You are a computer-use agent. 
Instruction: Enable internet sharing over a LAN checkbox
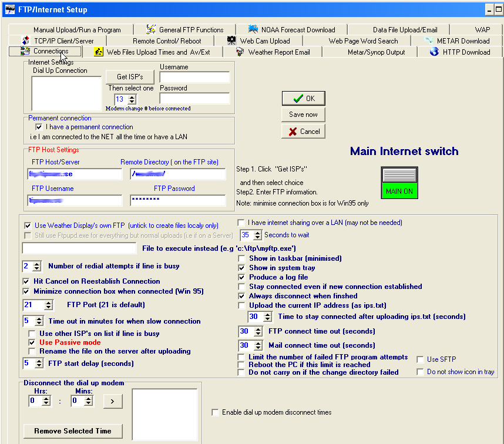pyautogui.click(x=241, y=223)
